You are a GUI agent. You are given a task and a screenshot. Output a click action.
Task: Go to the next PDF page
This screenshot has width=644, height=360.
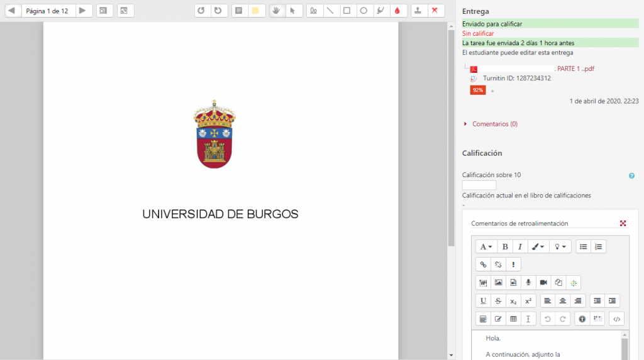[82, 11]
